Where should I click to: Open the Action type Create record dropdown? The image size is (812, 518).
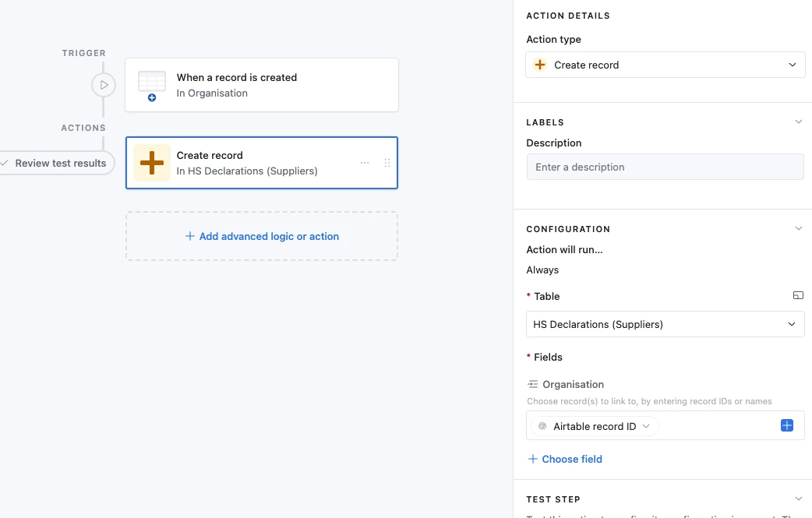click(665, 65)
